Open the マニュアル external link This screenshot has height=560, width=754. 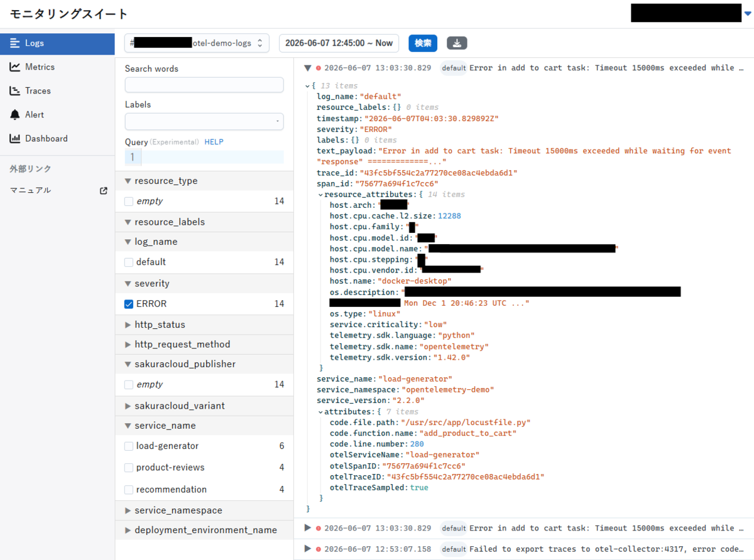(x=57, y=190)
